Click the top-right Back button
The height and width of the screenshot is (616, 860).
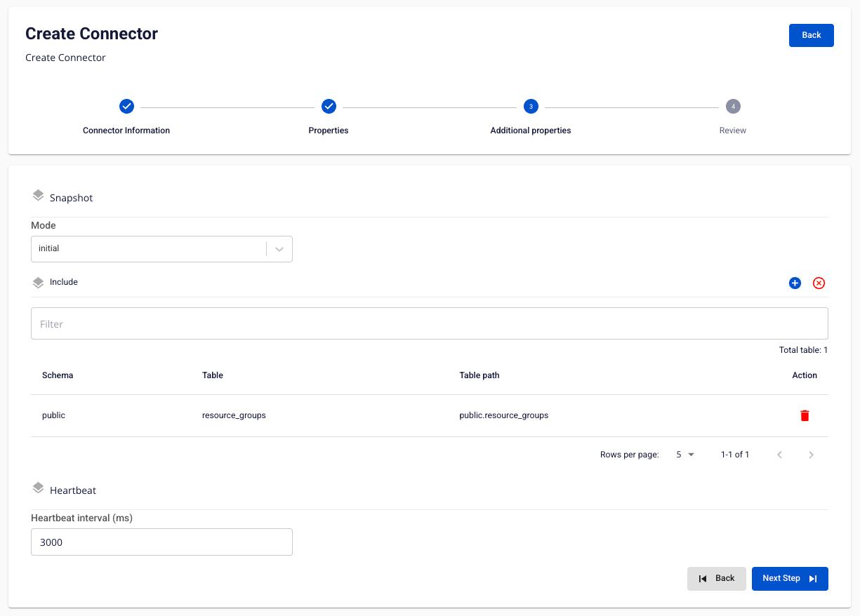click(812, 35)
